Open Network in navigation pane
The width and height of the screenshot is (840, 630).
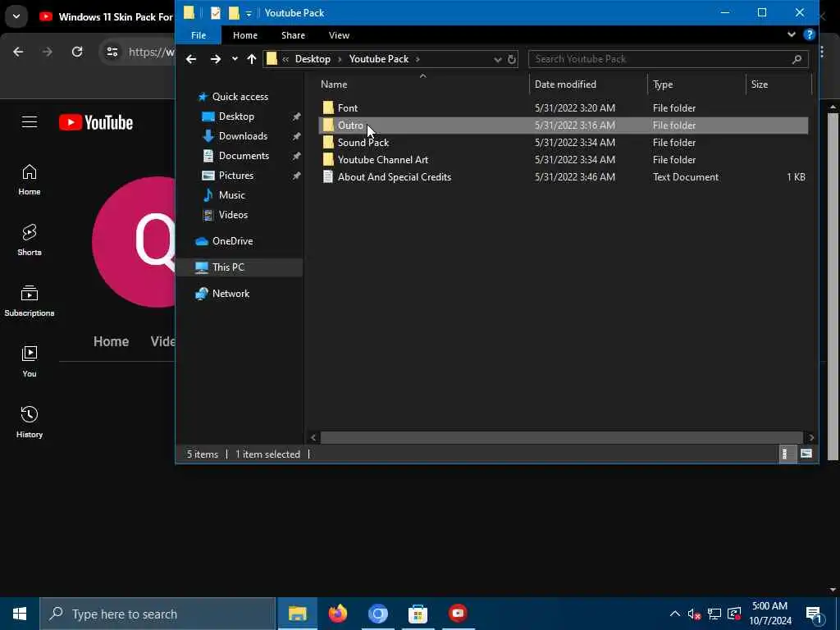click(x=231, y=294)
